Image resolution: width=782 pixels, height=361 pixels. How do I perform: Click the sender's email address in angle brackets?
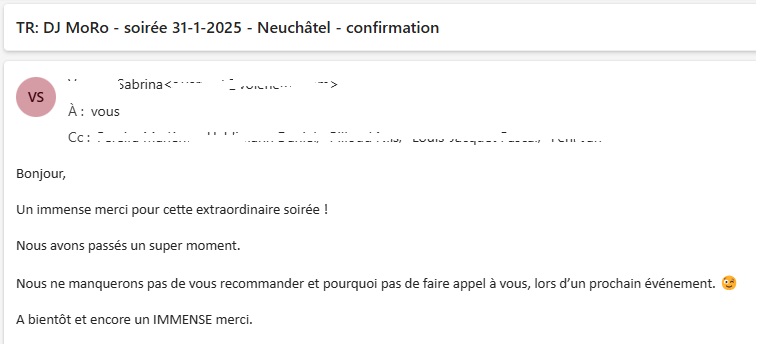click(251, 84)
